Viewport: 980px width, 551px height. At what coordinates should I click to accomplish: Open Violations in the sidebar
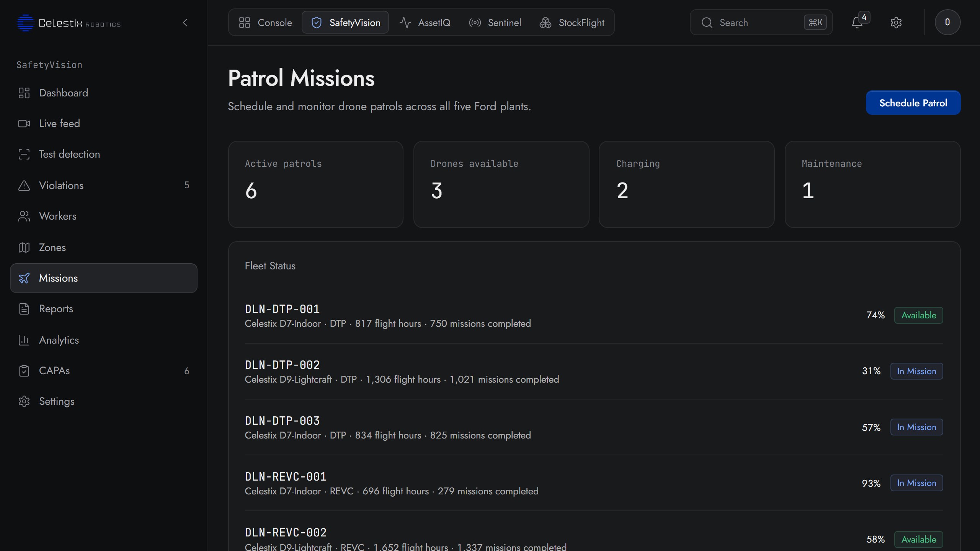[x=103, y=186]
